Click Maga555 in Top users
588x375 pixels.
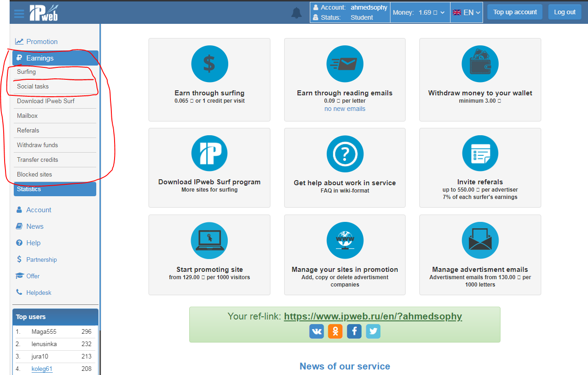(44, 331)
